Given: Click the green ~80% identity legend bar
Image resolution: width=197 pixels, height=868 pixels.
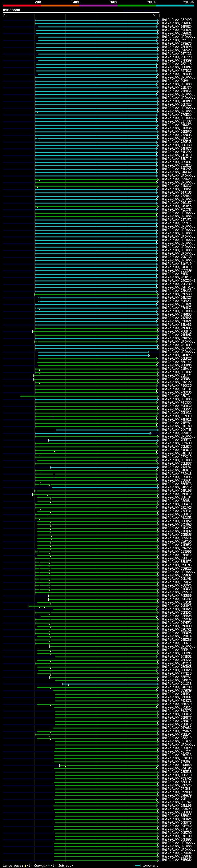Looking at the screenshot, I should (137, 6).
